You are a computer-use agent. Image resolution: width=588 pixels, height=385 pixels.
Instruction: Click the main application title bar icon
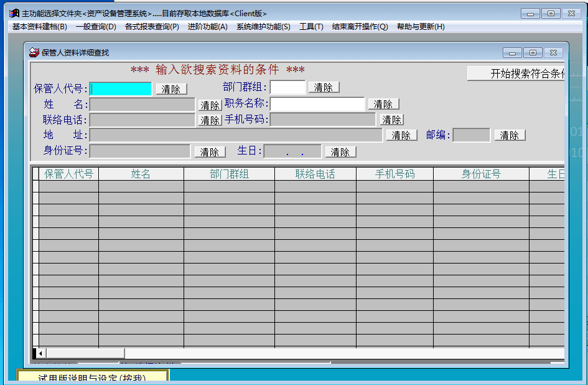[x=14, y=13]
